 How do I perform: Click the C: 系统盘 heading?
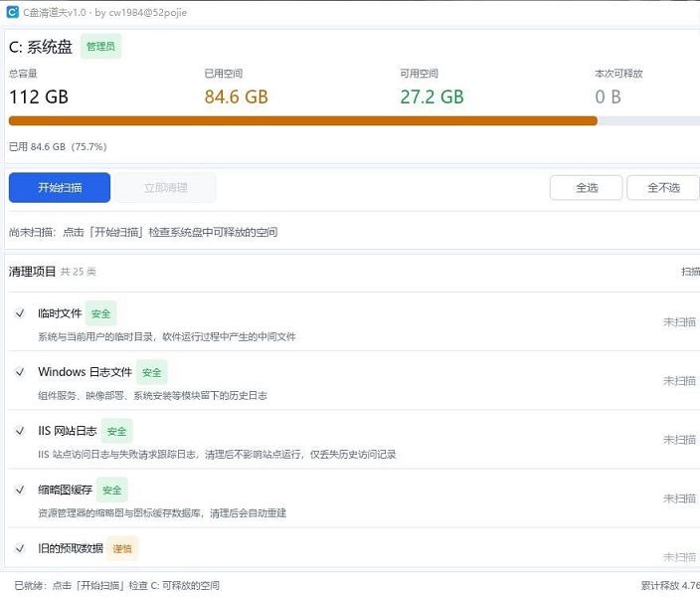click(x=41, y=47)
